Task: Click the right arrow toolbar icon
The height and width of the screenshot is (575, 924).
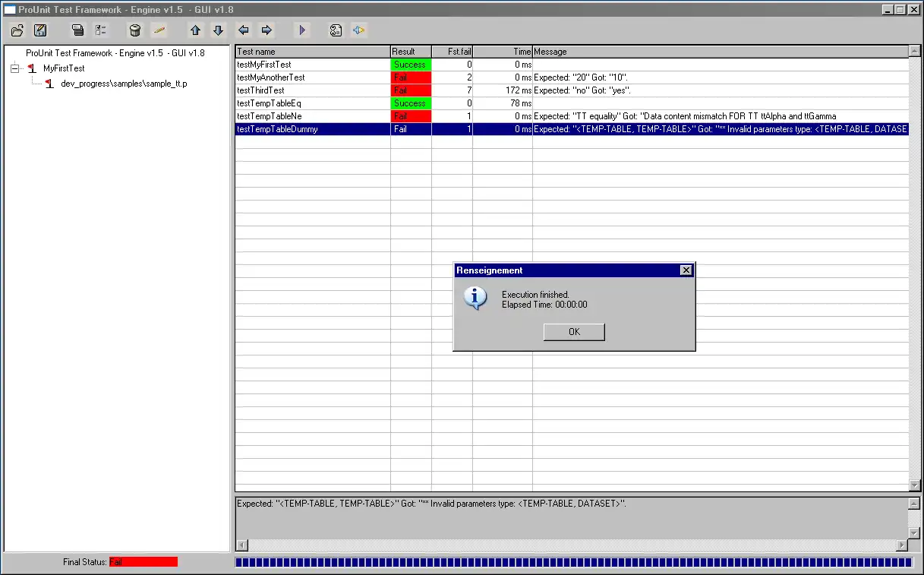Action: pos(266,30)
